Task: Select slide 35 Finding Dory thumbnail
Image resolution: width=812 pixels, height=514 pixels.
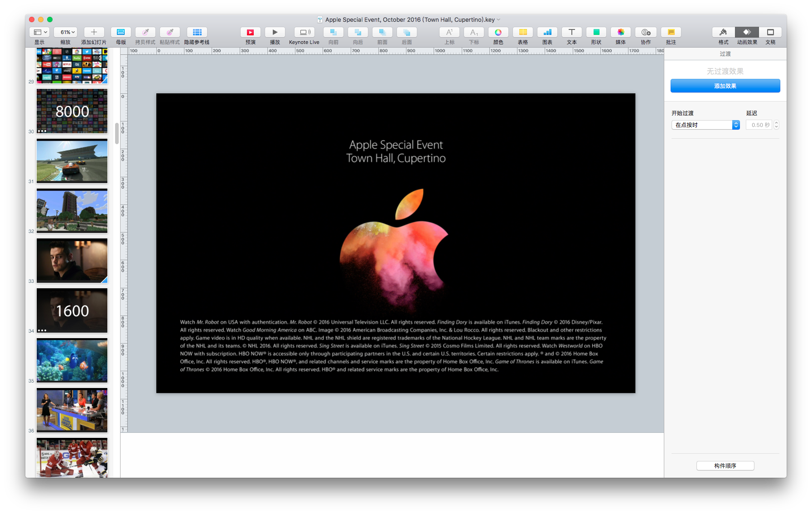Action: point(72,360)
